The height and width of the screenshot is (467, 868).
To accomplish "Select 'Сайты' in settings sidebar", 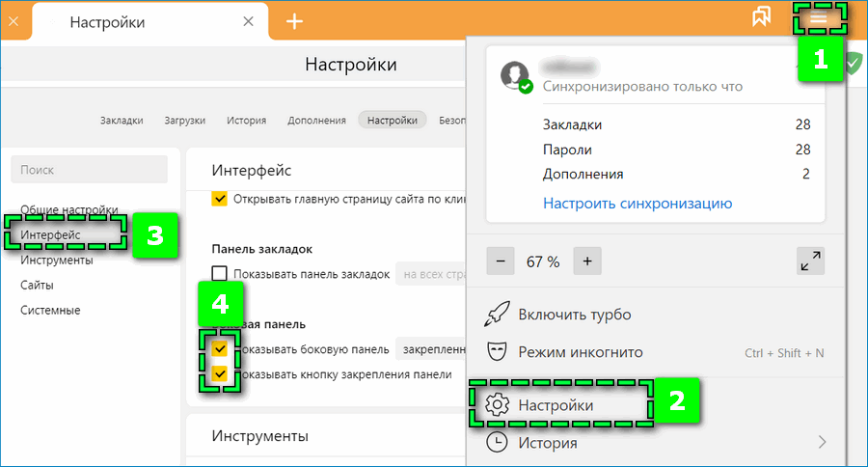I will coord(37,285).
